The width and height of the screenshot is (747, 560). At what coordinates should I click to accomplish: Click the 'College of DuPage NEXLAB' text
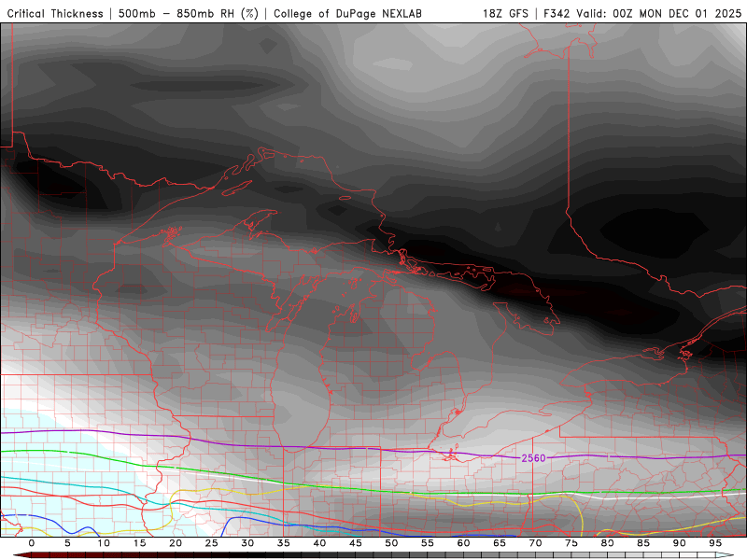click(347, 13)
